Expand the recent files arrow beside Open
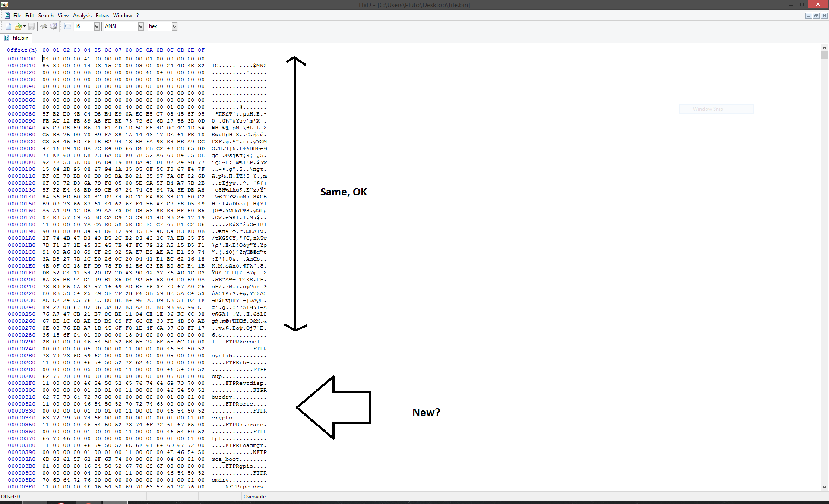The image size is (829, 504). click(x=25, y=26)
